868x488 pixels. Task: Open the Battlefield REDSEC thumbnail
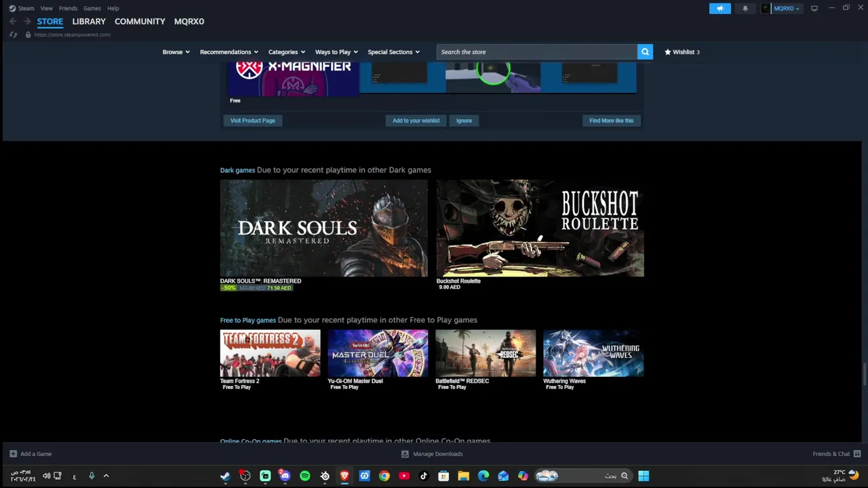click(x=486, y=353)
